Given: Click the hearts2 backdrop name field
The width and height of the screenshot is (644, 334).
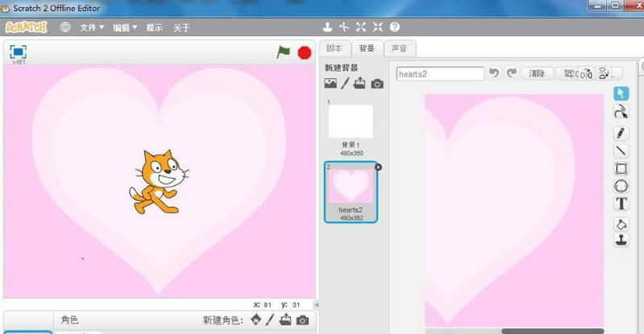Looking at the screenshot, I should [x=440, y=73].
